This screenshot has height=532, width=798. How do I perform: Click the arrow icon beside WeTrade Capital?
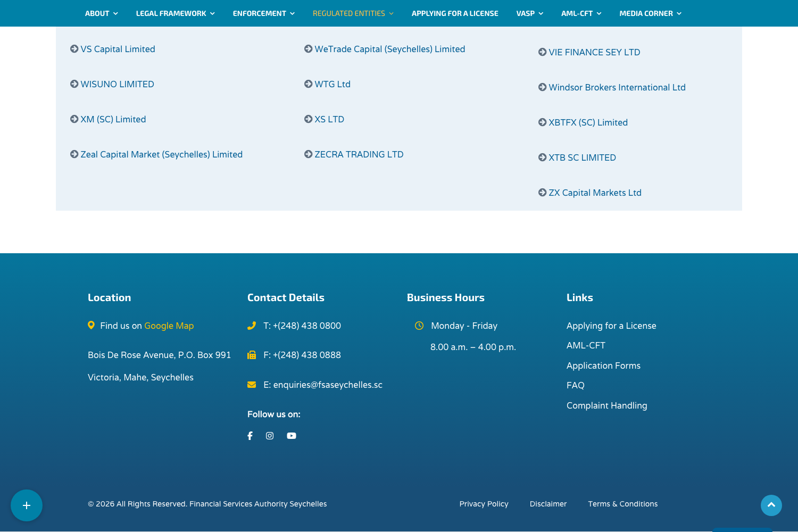309,49
